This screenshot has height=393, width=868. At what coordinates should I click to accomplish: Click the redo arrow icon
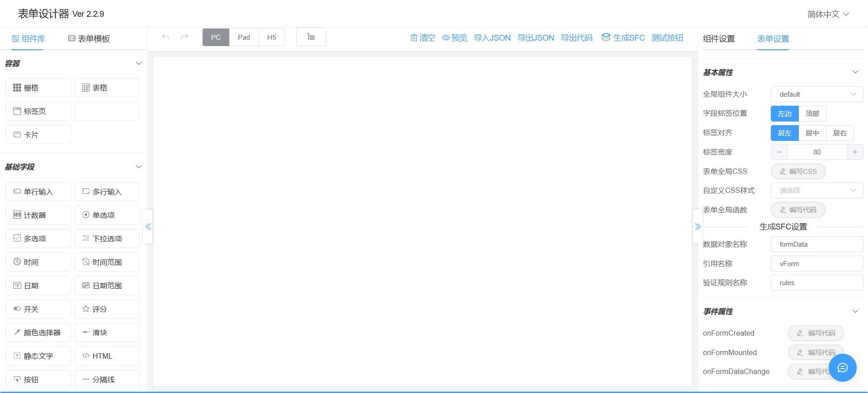click(x=184, y=37)
